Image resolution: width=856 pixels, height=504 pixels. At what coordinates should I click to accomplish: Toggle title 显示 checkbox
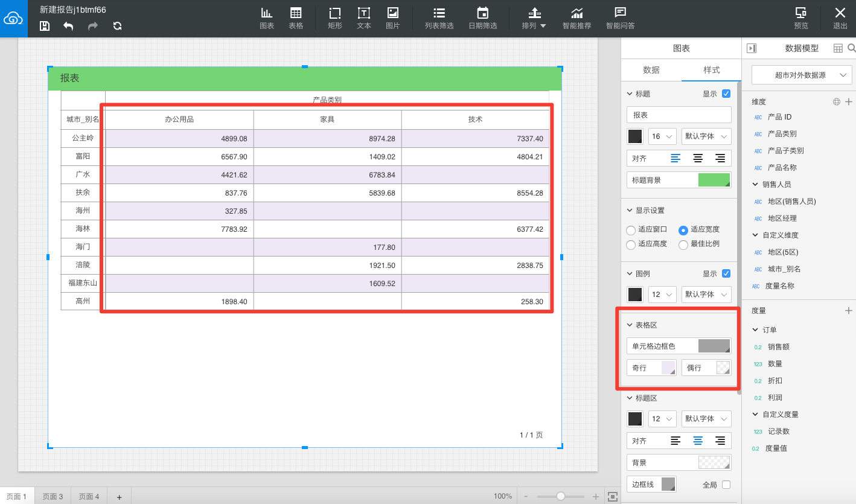(x=726, y=94)
